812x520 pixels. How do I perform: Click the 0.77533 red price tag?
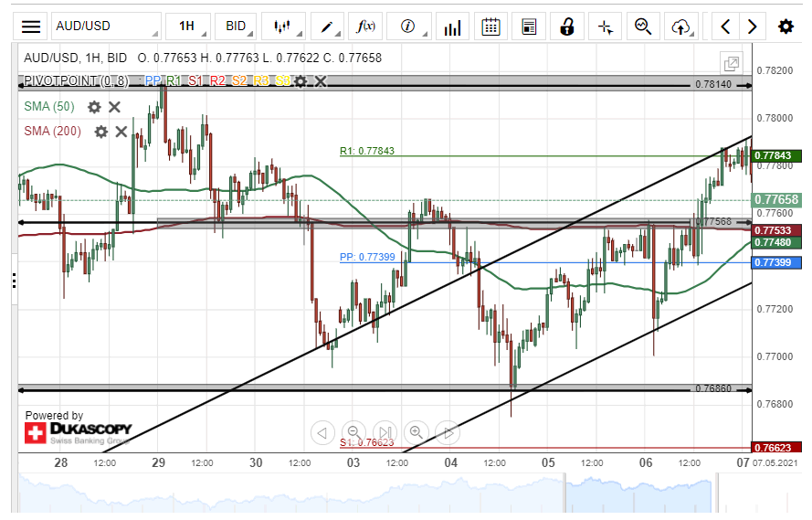tap(776, 230)
